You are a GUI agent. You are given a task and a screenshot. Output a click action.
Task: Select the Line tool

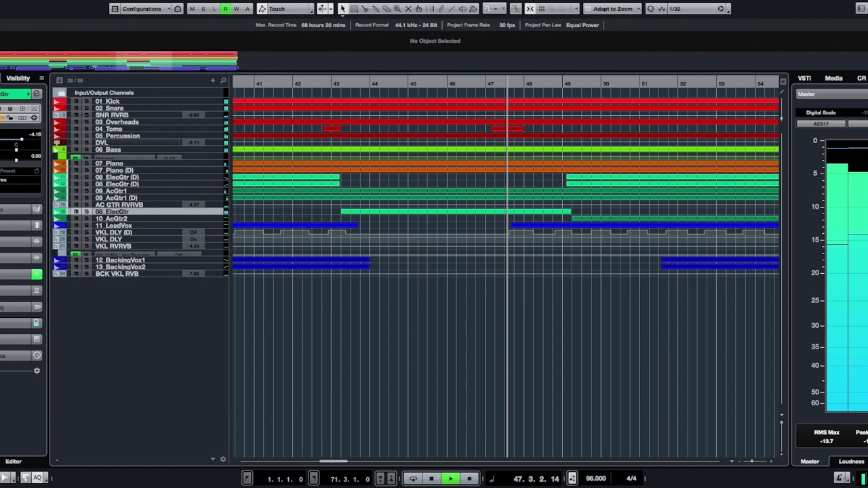pos(452,9)
